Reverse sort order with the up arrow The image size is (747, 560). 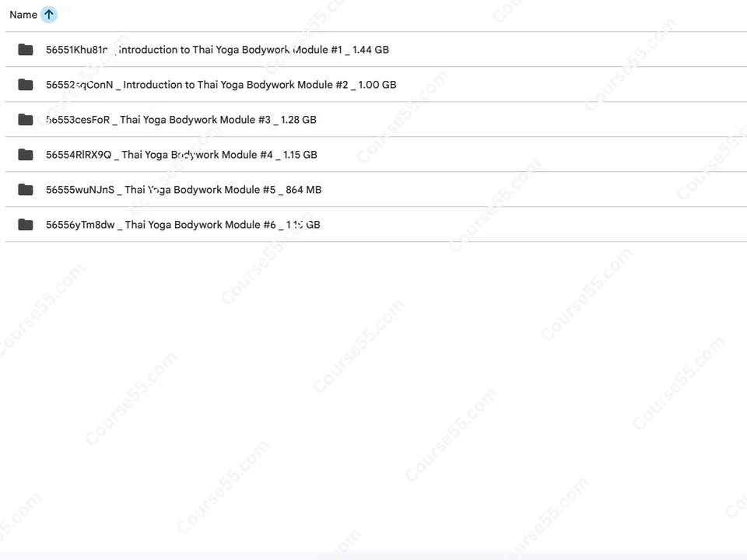pyautogui.click(x=48, y=15)
